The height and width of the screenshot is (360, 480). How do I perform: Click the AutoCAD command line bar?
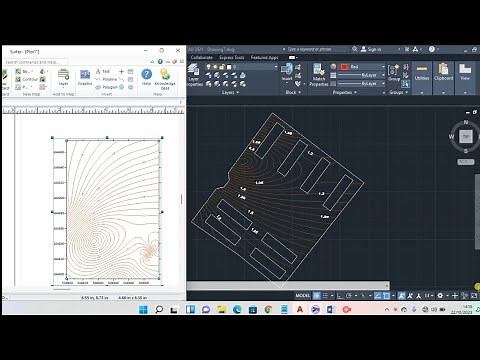pos(288,285)
